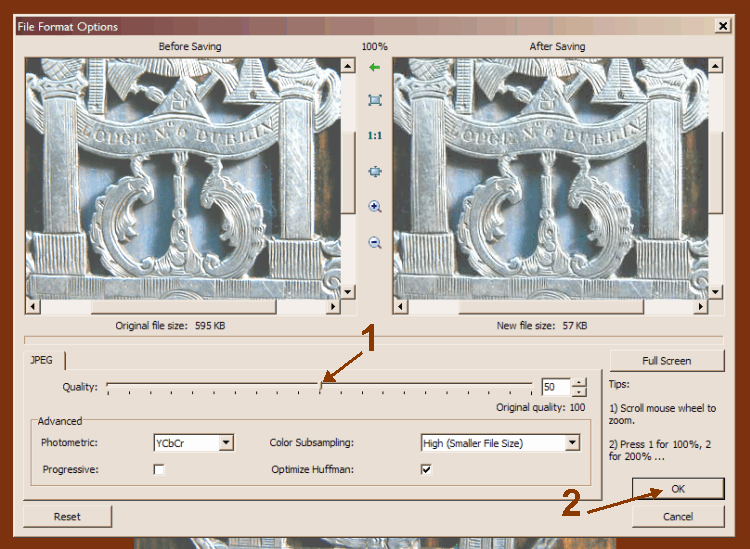750x549 pixels.
Task: Click the After Saving scroll left arrow
Action: 400,306
